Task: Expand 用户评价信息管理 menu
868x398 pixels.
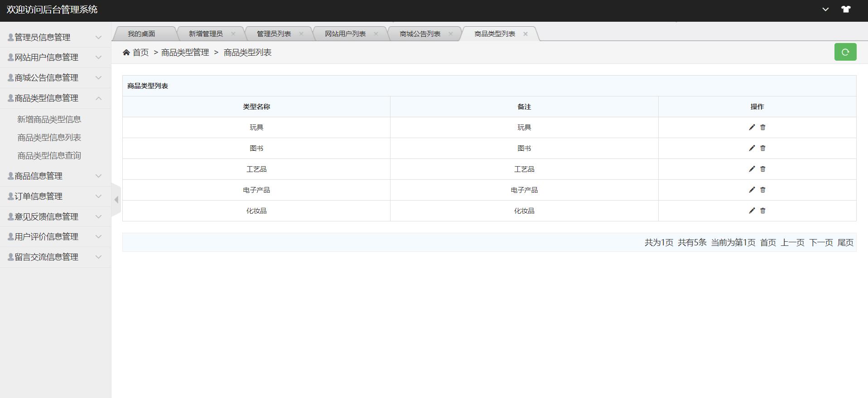Action: [55, 236]
